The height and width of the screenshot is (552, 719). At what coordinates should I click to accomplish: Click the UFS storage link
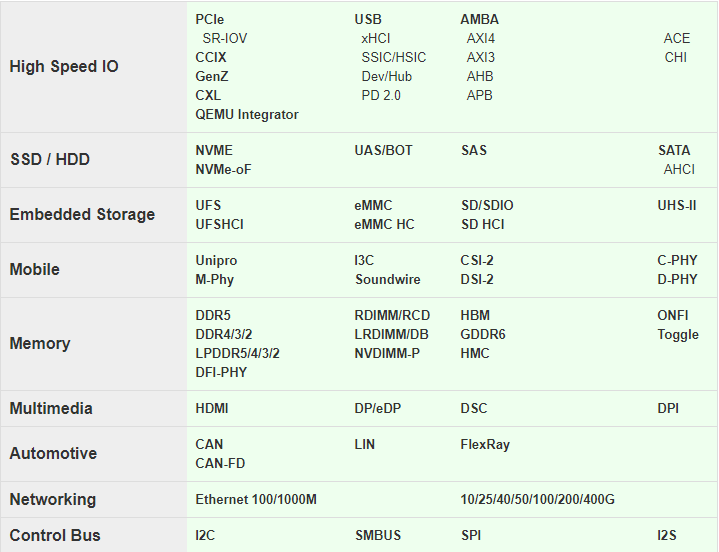coord(209,205)
